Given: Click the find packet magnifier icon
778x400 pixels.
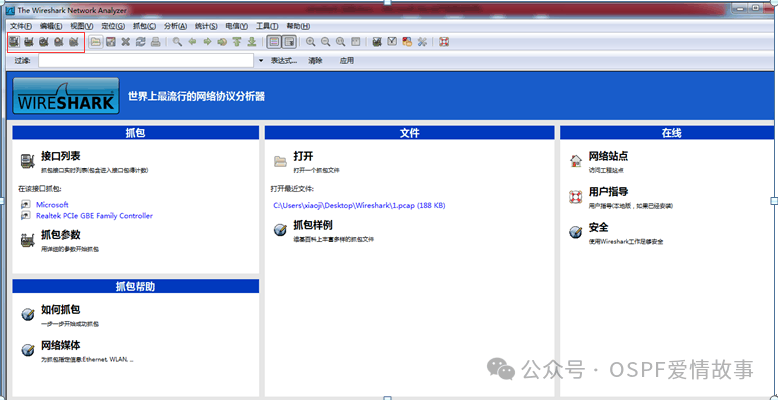Looking at the screenshot, I should [x=177, y=42].
